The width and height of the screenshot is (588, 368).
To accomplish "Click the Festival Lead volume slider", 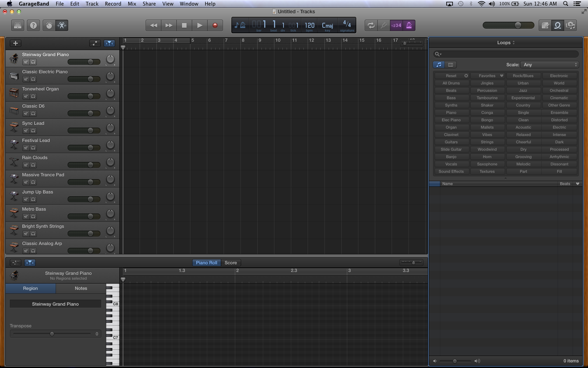I will pos(84,148).
